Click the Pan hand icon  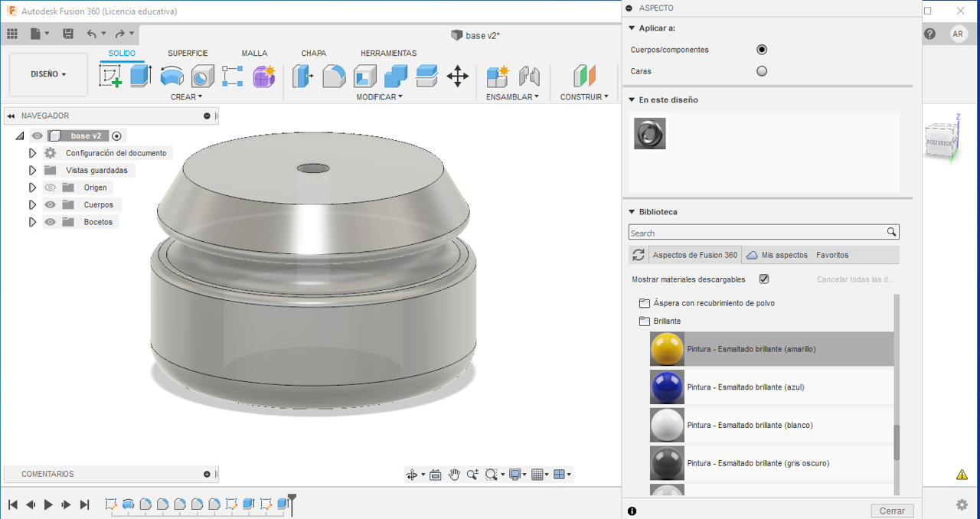coord(454,475)
